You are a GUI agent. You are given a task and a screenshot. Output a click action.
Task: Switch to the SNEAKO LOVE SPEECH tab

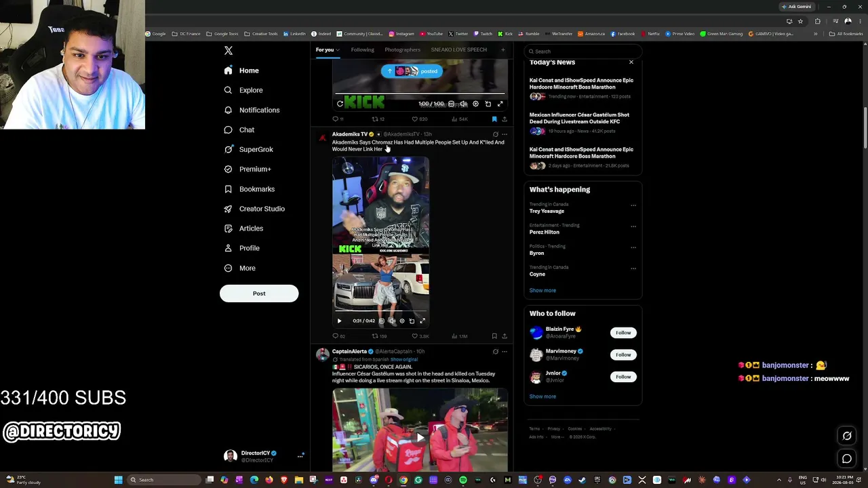(x=458, y=49)
